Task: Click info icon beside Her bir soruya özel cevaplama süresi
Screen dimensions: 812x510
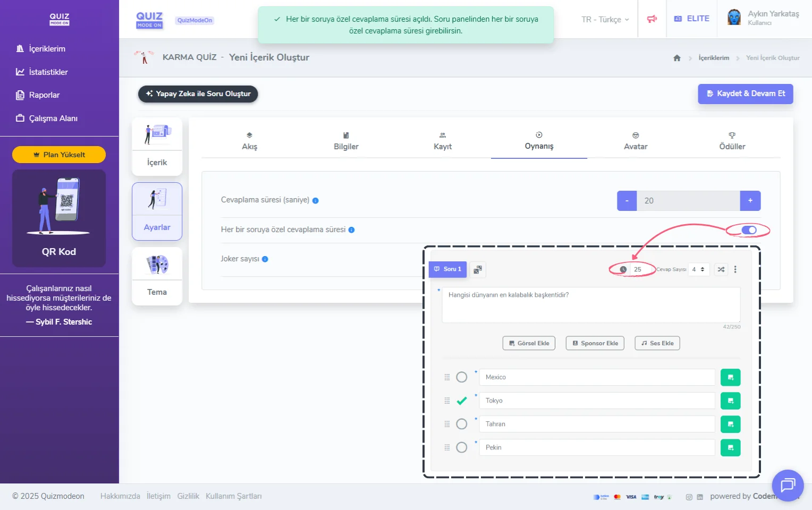Action: tap(351, 230)
